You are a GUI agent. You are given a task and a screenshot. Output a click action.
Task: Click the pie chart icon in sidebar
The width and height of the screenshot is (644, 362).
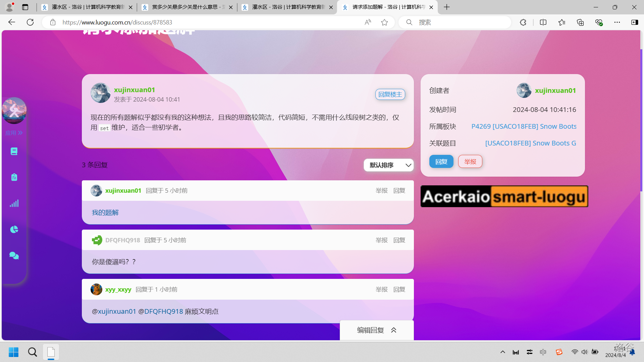[14, 230]
